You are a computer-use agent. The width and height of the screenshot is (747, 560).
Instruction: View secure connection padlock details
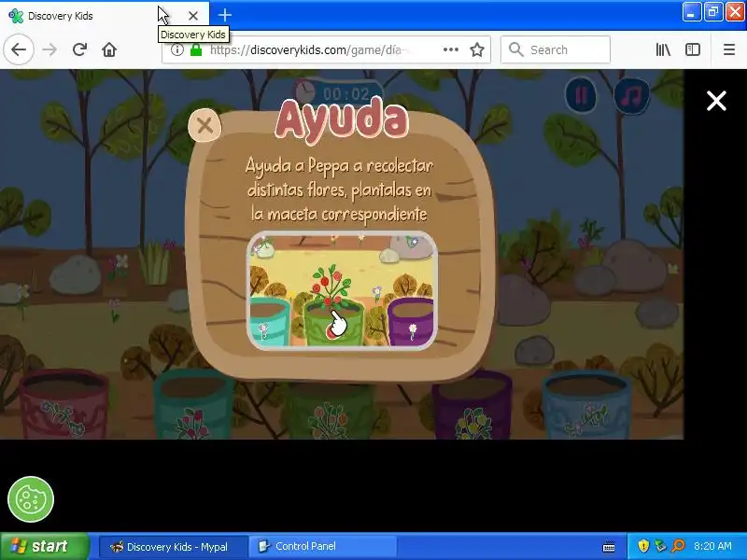196,49
